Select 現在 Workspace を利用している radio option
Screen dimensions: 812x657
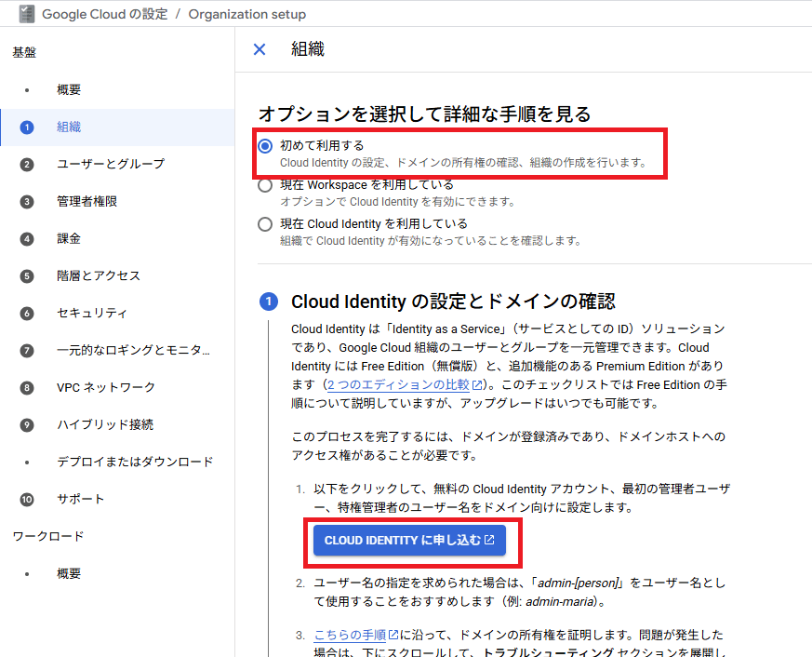265,185
